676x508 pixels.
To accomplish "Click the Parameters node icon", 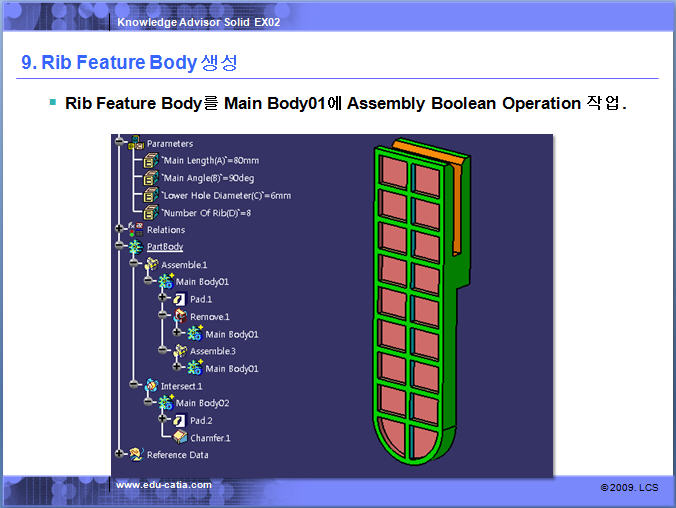I will click(x=135, y=143).
